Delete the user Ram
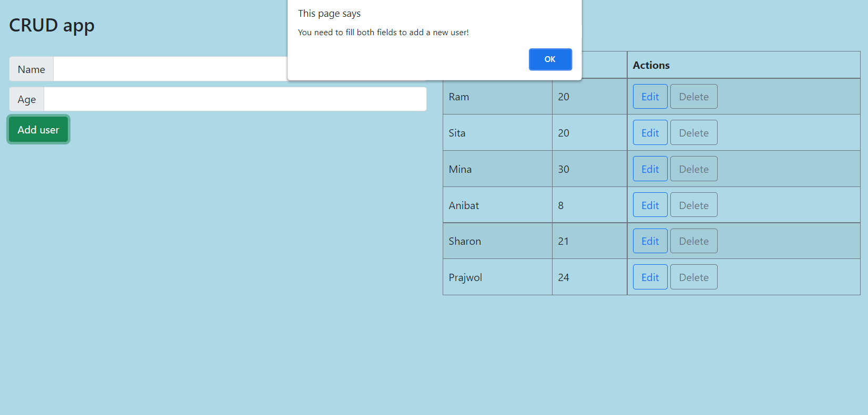 coord(693,97)
